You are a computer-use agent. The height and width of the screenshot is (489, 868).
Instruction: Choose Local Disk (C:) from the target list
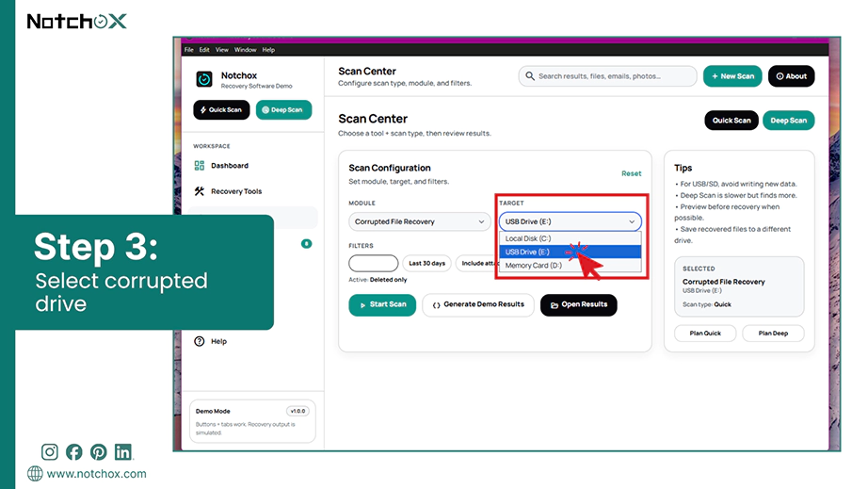click(571, 238)
